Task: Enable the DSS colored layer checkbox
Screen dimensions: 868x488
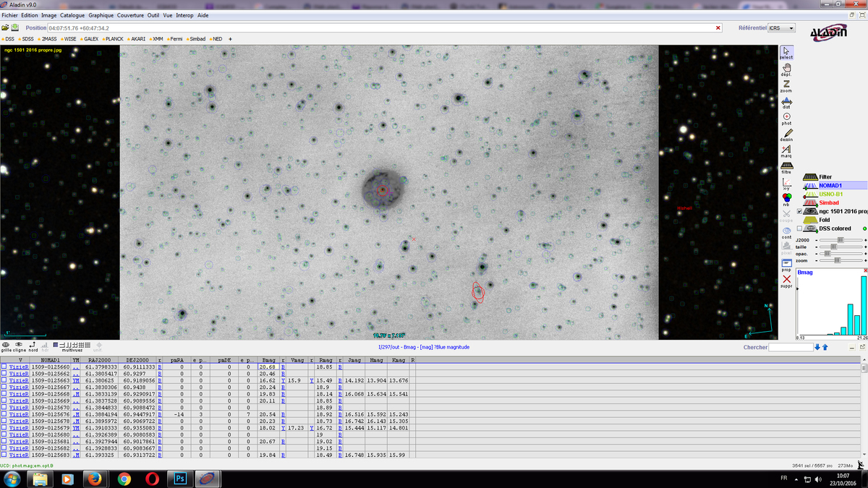Action: pyautogui.click(x=799, y=228)
